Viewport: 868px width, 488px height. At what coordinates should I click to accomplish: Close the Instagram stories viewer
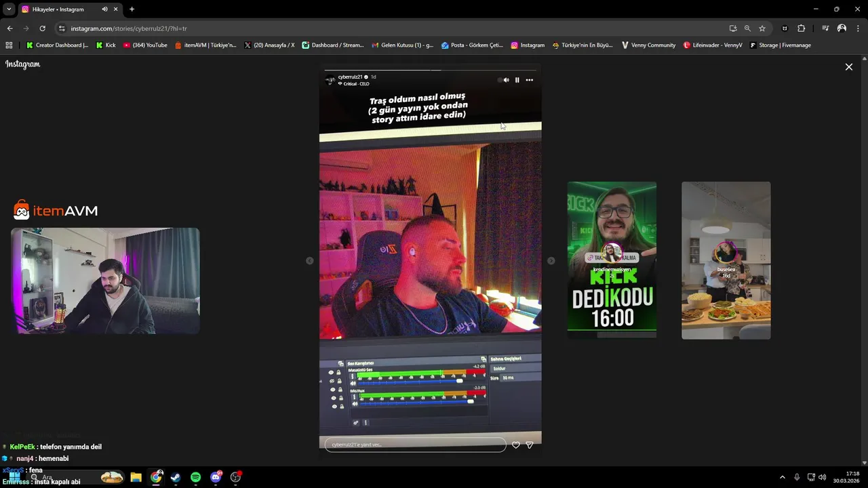coord(848,66)
